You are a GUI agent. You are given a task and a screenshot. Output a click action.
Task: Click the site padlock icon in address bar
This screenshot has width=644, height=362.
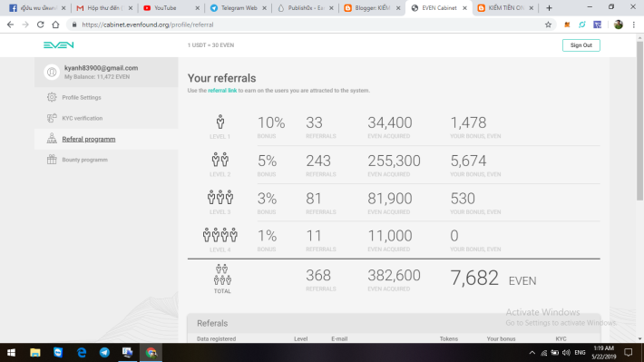(x=74, y=24)
